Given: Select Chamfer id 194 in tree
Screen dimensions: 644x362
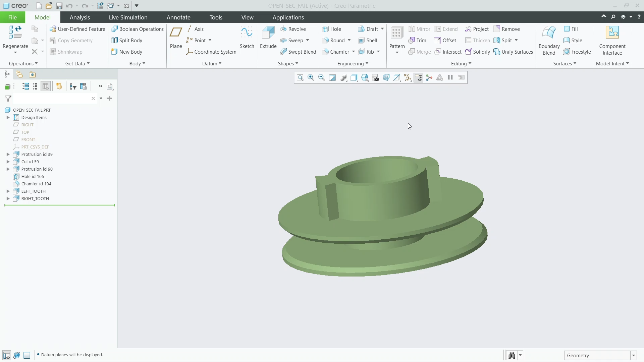Looking at the screenshot, I should click(36, 184).
